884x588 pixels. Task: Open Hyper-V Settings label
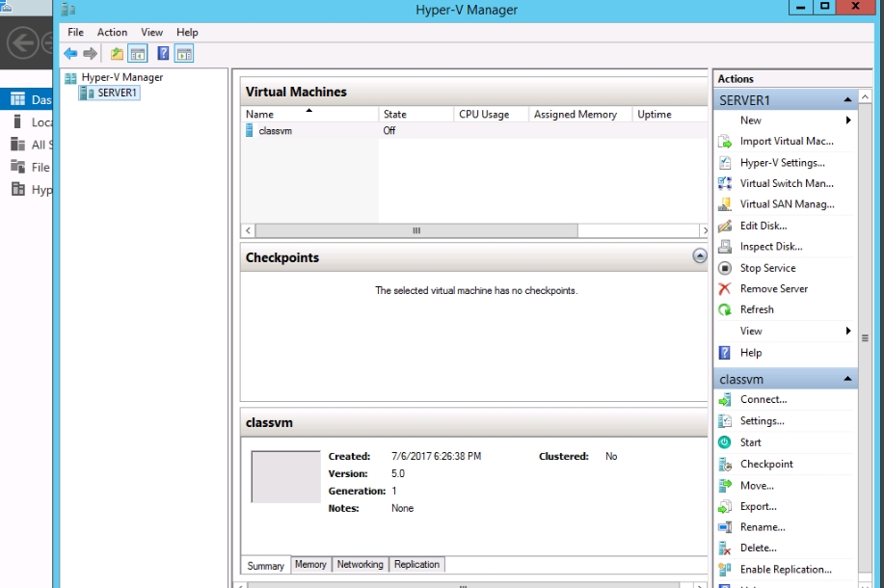point(782,162)
